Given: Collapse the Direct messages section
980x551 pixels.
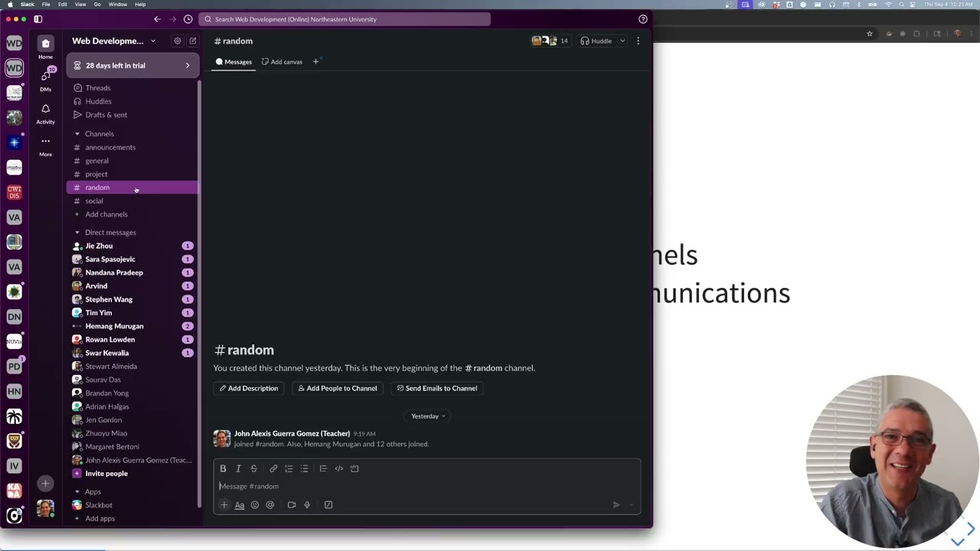Looking at the screenshot, I should [77, 233].
